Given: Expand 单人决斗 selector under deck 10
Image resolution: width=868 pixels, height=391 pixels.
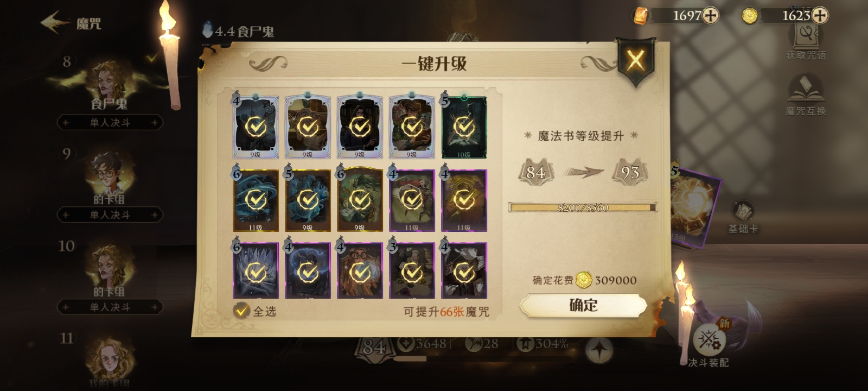Looking at the screenshot, I should pyautogui.click(x=110, y=307).
